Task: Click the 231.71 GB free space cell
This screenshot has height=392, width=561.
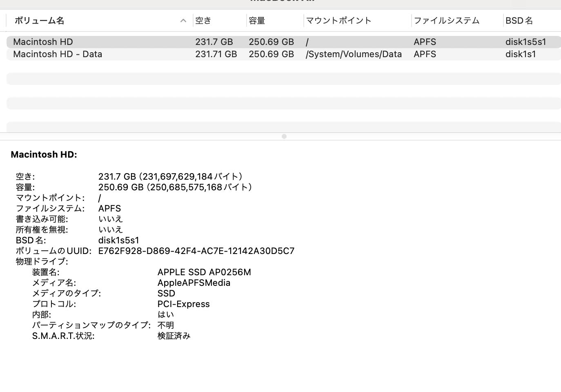Action: (x=216, y=54)
